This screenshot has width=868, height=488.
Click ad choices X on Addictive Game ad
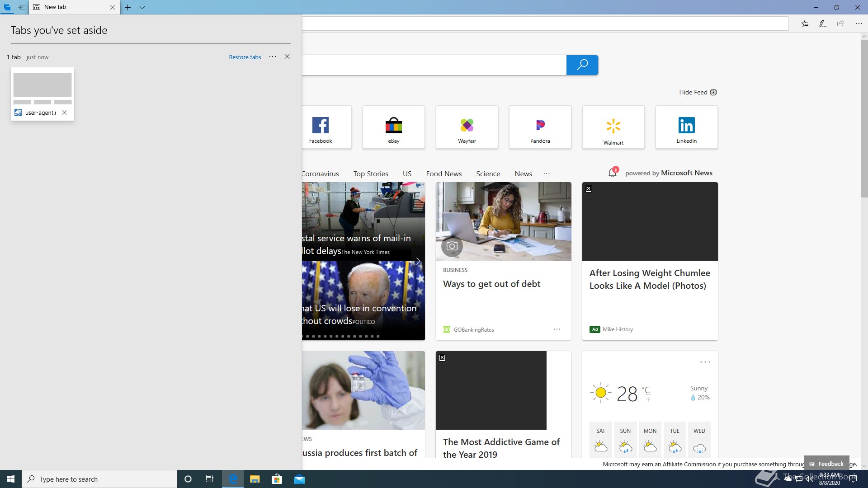pyautogui.click(x=442, y=358)
